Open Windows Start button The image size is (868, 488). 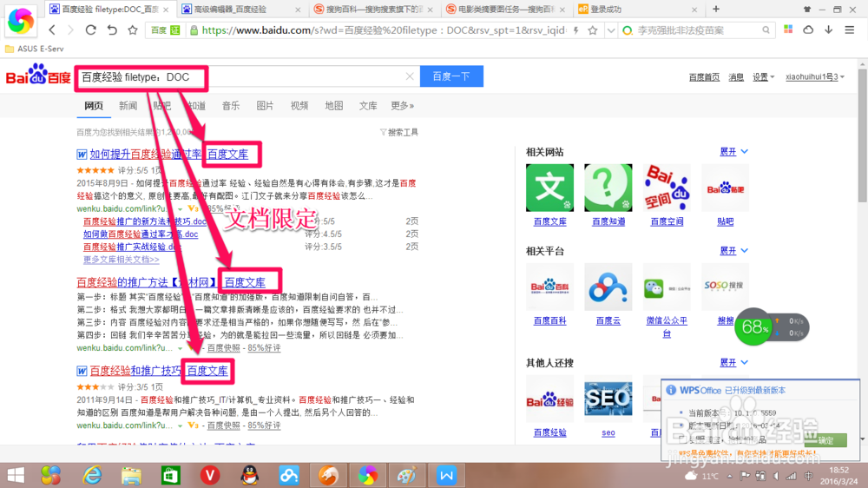[x=16, y=475]
